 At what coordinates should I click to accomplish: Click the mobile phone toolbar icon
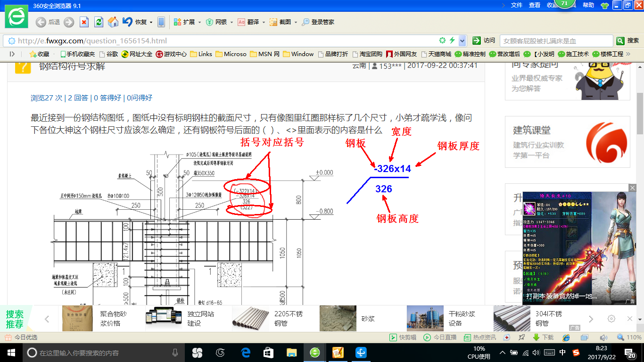pos(161,22)
